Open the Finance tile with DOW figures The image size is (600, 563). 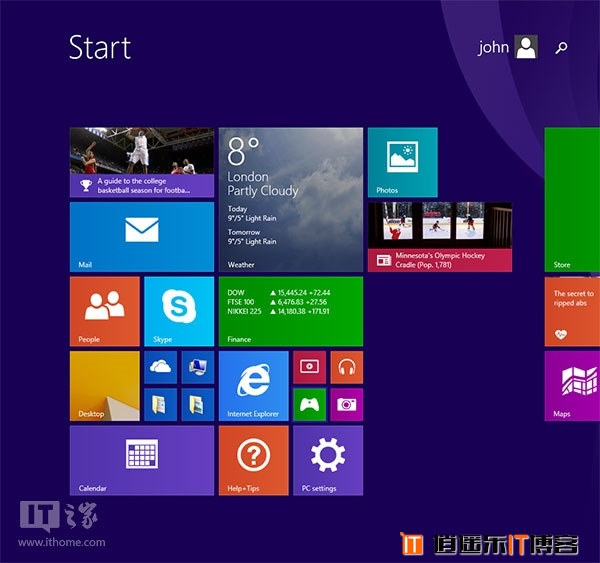tap(291, 311)
